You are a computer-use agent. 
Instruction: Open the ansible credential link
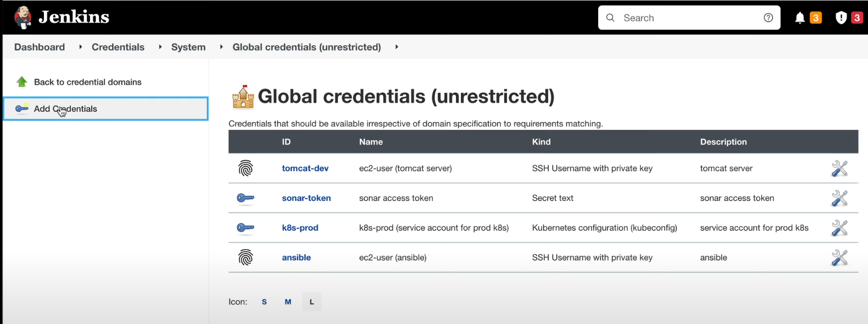coord(296,257)
